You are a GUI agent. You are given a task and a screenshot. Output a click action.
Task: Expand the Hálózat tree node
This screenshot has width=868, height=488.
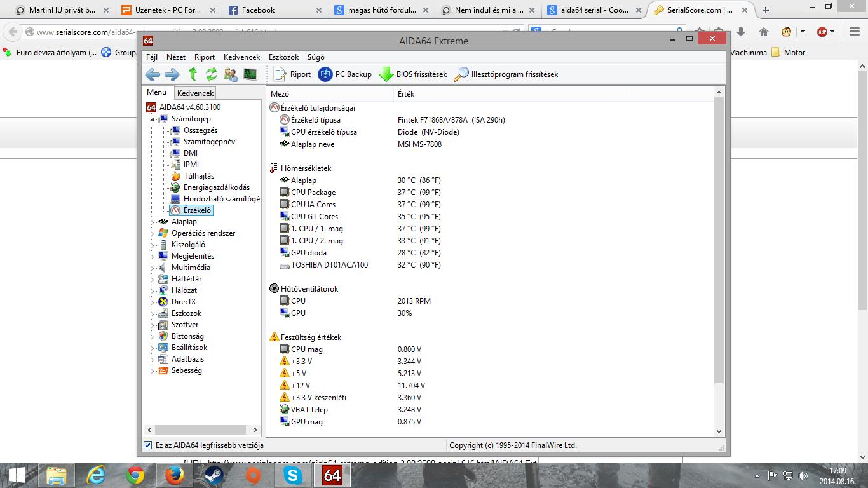pyautogui.click(x=153, y=290)
